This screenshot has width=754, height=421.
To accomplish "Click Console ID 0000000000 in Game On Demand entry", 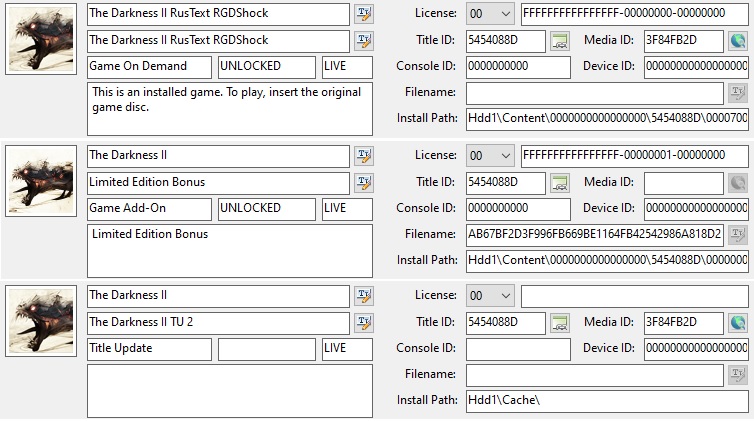I will (518, 67).
